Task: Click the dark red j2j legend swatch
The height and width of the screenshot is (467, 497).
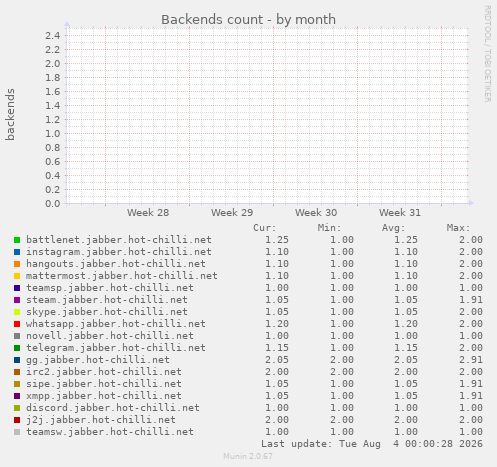Action: click(17, 420)
